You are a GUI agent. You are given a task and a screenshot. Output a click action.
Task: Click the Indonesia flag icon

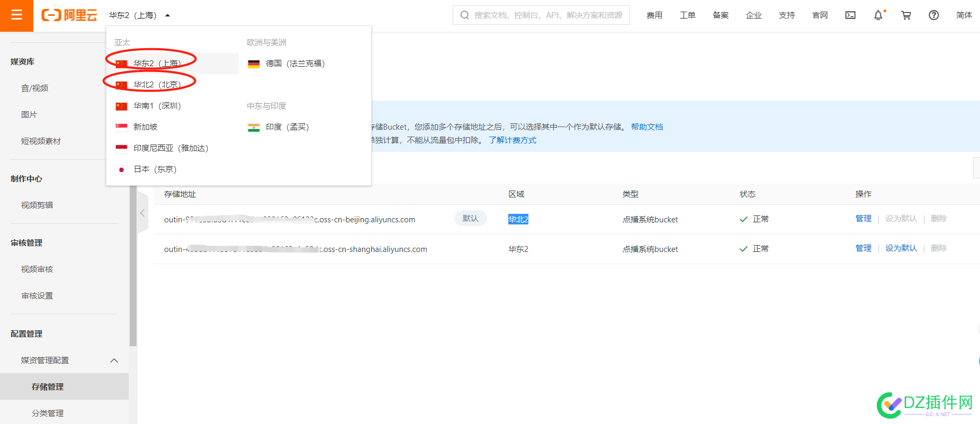pos(121,148)
